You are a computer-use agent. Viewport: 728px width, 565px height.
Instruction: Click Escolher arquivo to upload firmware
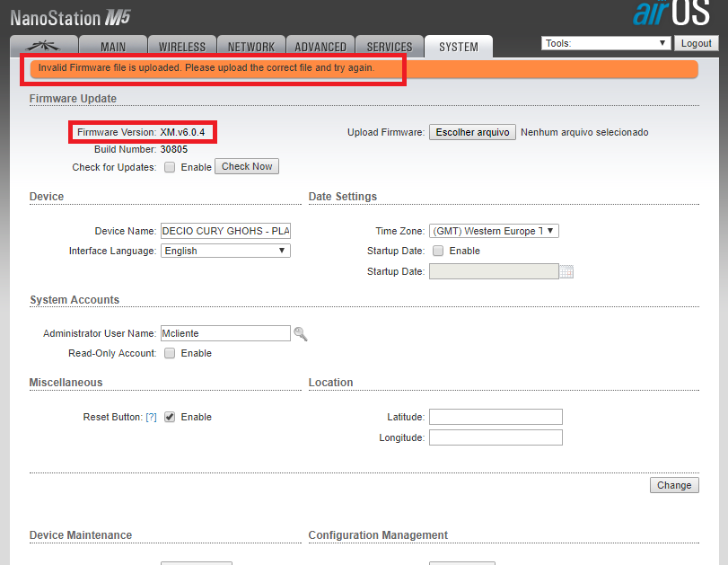[472, 132]
